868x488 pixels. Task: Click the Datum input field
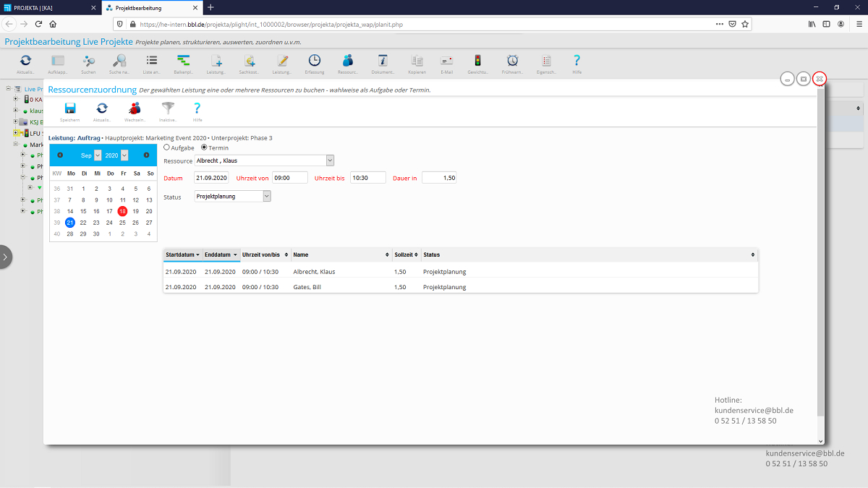pos(211,178)
